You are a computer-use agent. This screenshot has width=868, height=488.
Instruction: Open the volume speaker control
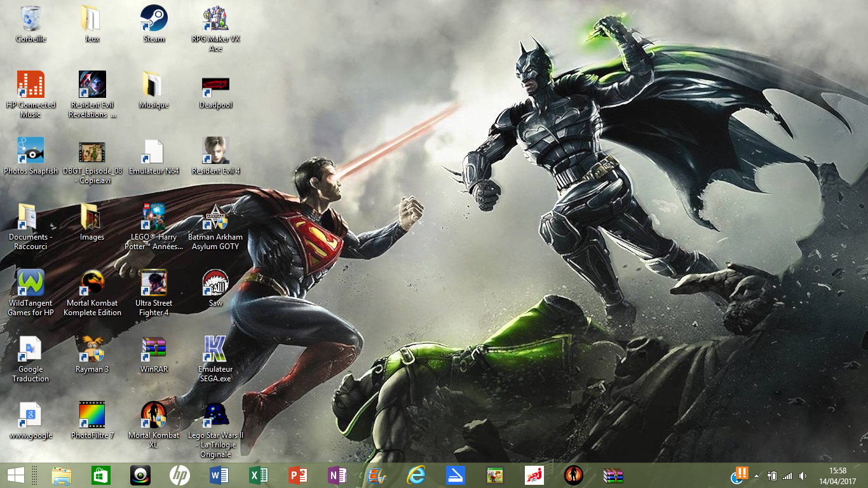click(803, 475)
